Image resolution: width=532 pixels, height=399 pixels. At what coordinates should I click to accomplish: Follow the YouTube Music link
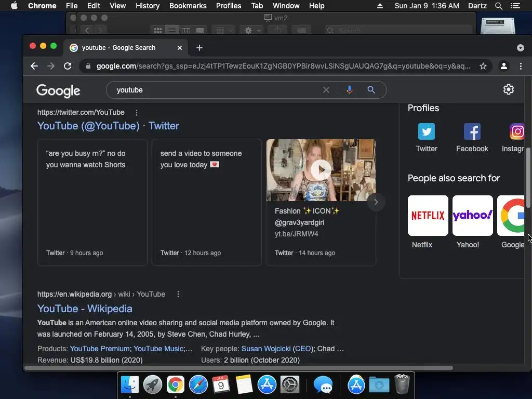pos(158,349)
